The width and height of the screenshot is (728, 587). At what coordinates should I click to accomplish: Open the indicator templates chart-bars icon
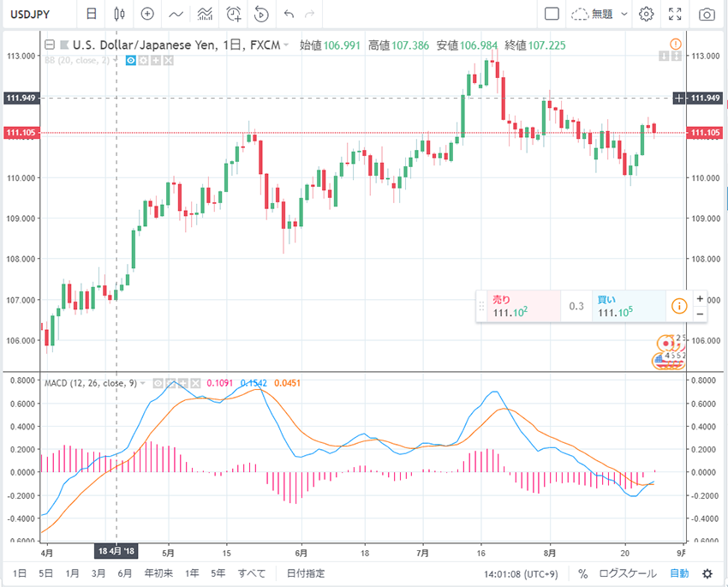pyautogui.click(x=205, y=14)
